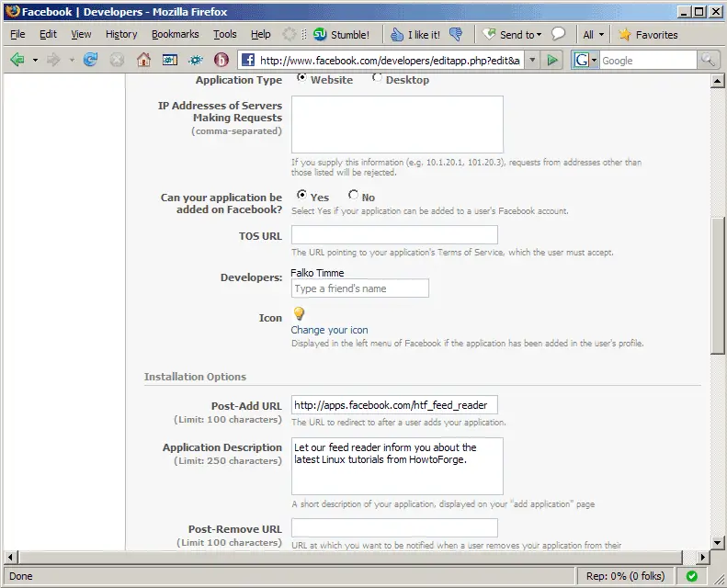Open the View menu
Image resolution: width=727 pixels, height=588 pixels.
click(81, 34)
